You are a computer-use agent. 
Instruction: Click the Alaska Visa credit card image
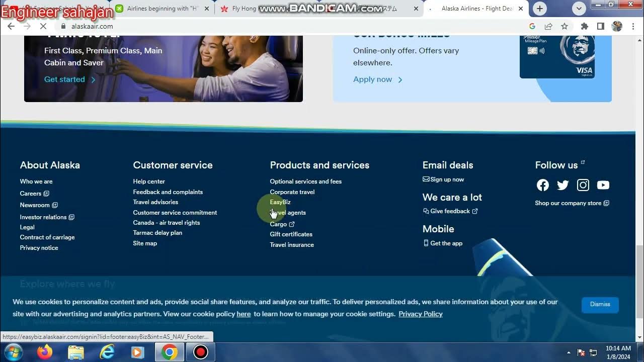pos(557,56)
